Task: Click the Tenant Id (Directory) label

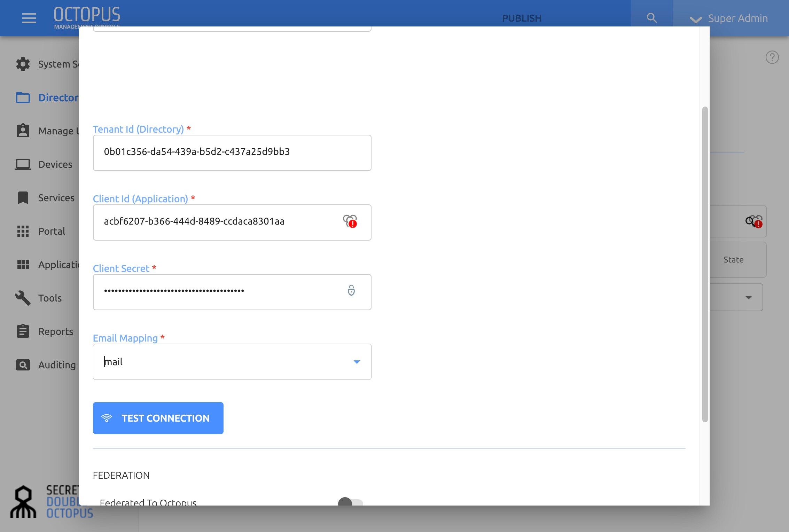Action: [138, 129]
